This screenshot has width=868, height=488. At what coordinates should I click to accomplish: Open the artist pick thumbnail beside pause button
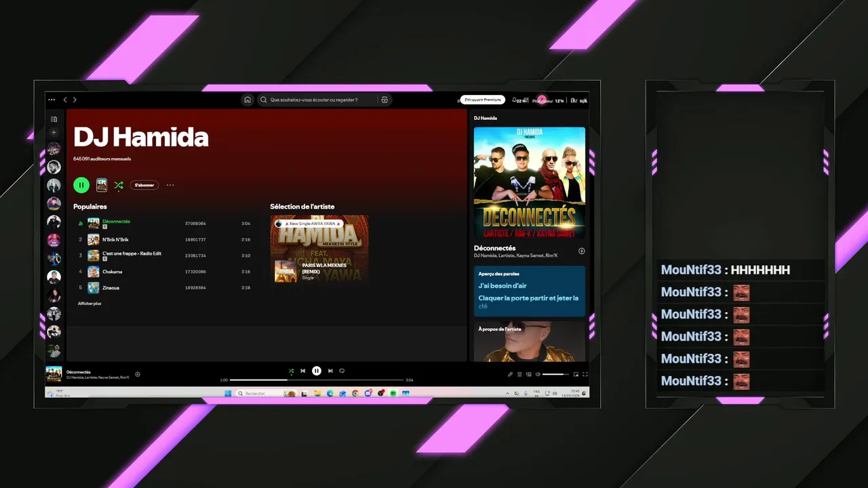click(102, 185)
